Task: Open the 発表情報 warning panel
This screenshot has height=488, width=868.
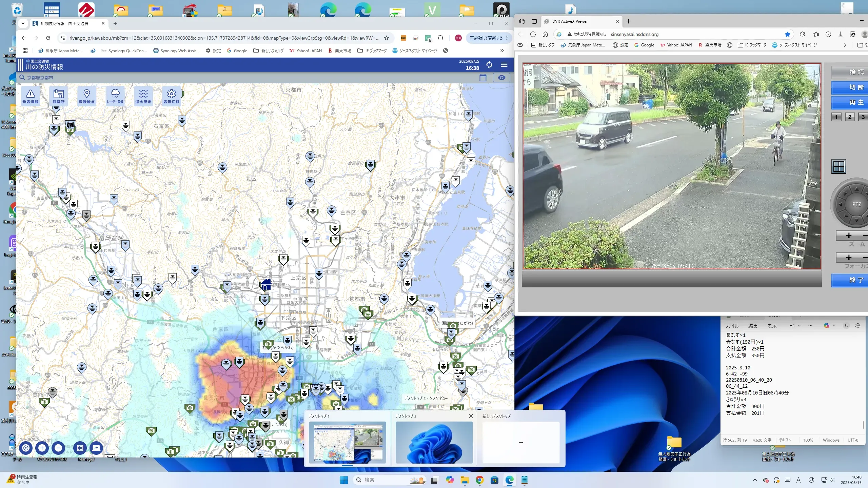Action: (x=30, y=96)
